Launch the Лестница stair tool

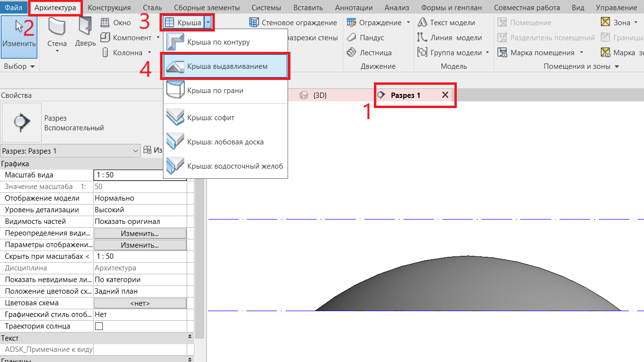click(x=369, y=53)
